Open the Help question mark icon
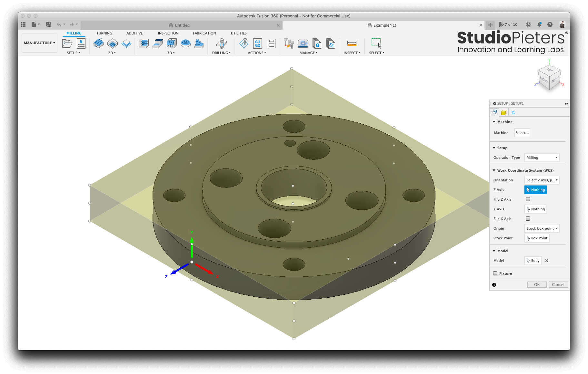The image size is (588, 374). tap(550, 24)
